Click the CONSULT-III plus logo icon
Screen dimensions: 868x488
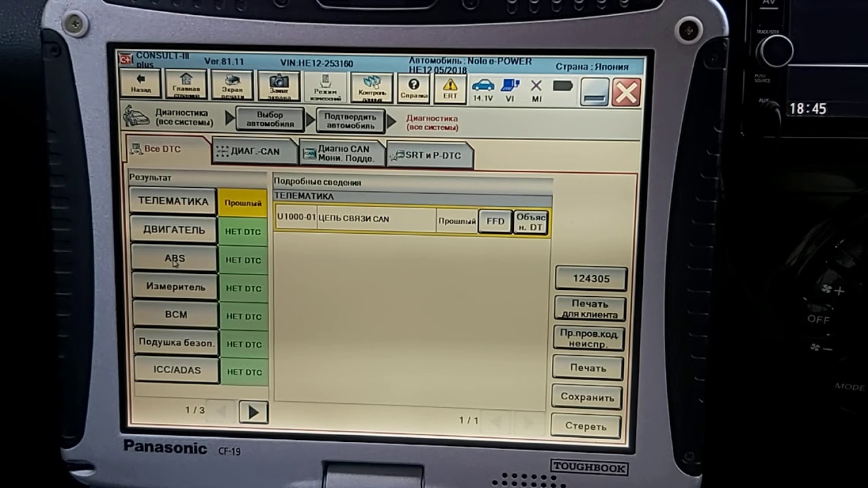click(x=125, y=59)
